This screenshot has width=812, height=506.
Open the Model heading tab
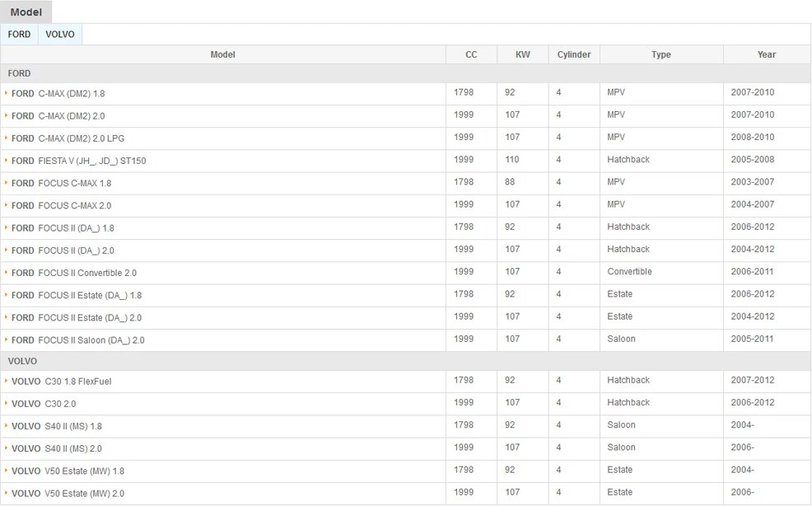click(26, 12)
